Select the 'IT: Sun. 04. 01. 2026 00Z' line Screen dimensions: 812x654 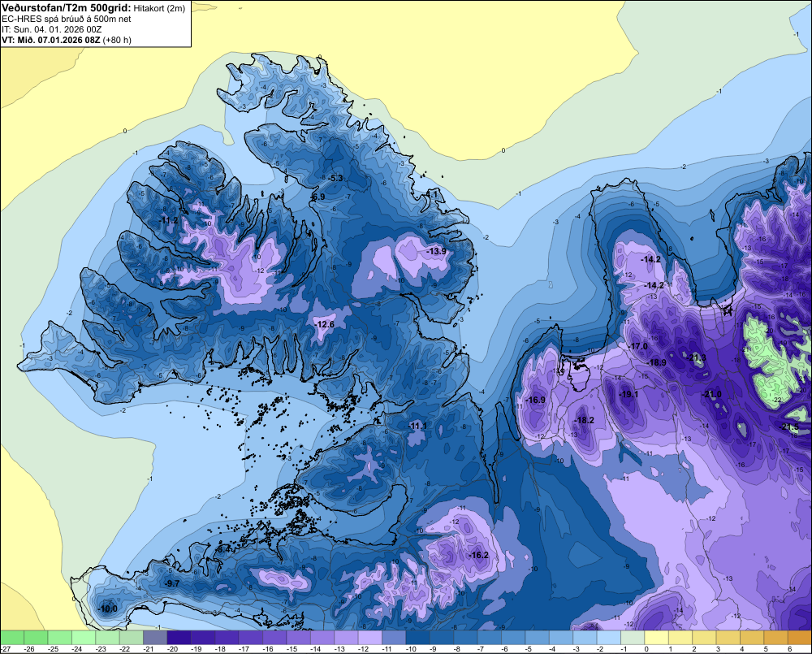52,29
